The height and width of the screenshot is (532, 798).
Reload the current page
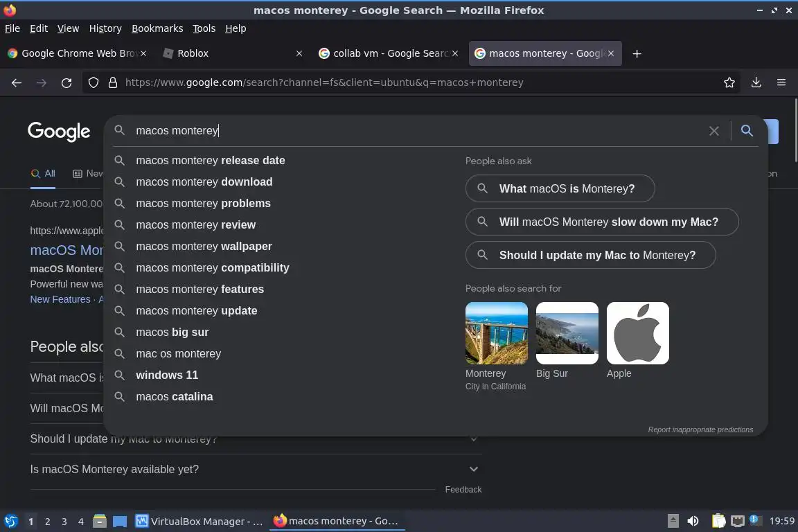tap(66, 82)
